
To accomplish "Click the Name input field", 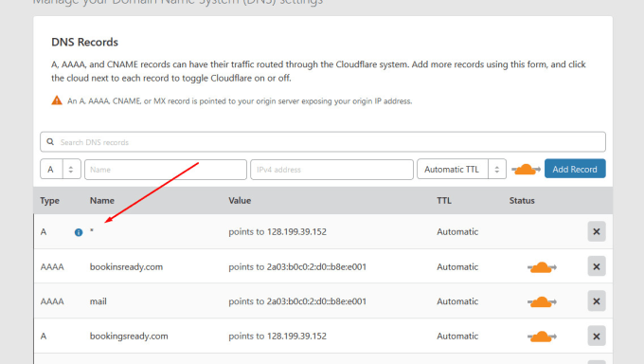I will point(166,170).
